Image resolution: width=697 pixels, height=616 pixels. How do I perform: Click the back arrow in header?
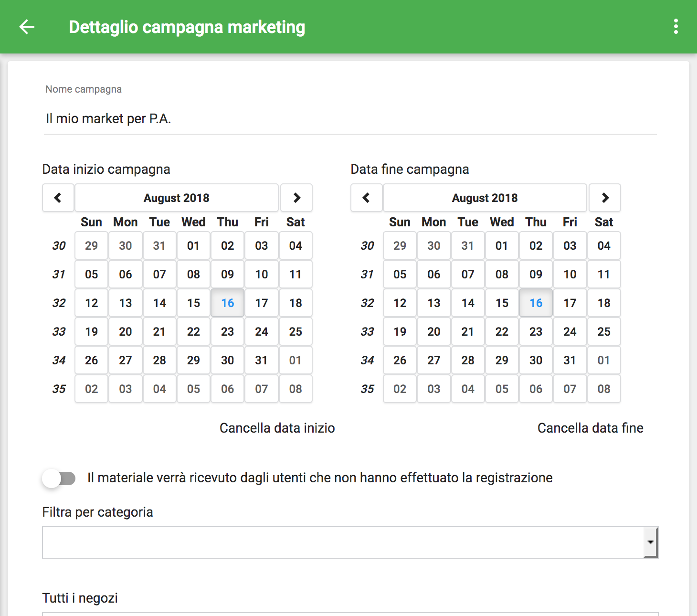(x=27, y=27)
